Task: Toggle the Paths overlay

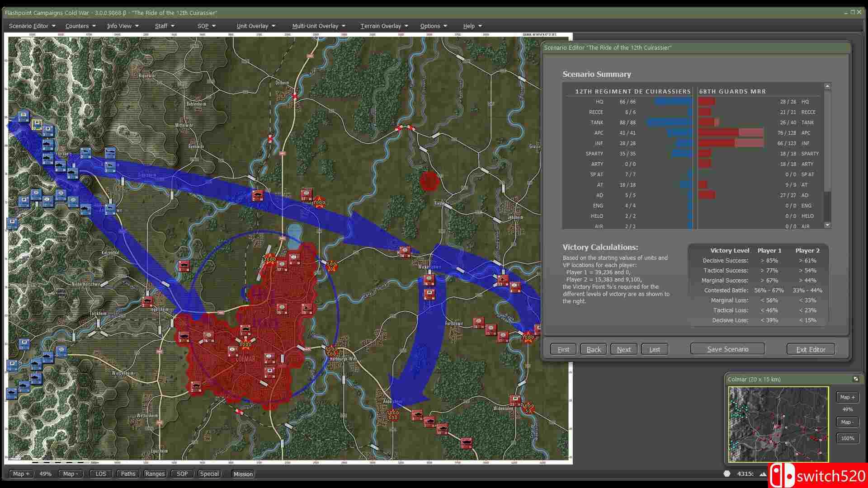Action: (127, 474)
